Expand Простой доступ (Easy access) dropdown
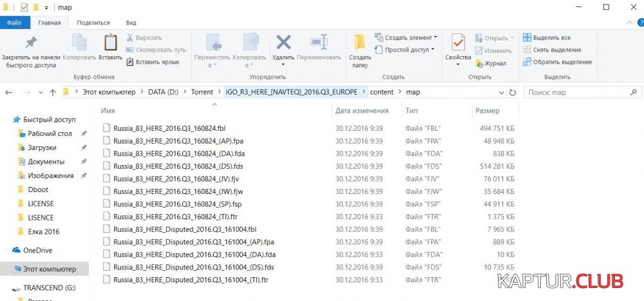The image size is (644, 301). click(x=433, y=50)
